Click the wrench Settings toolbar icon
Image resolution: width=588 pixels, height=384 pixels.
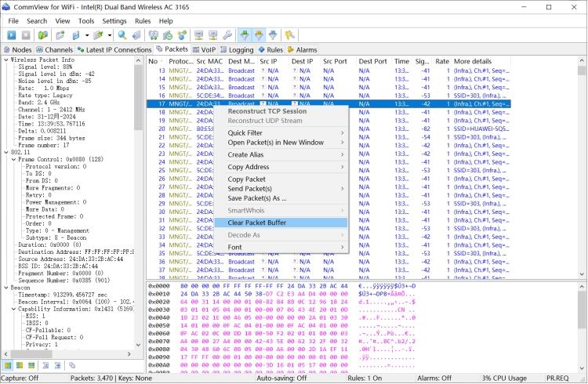pos(227,35)
